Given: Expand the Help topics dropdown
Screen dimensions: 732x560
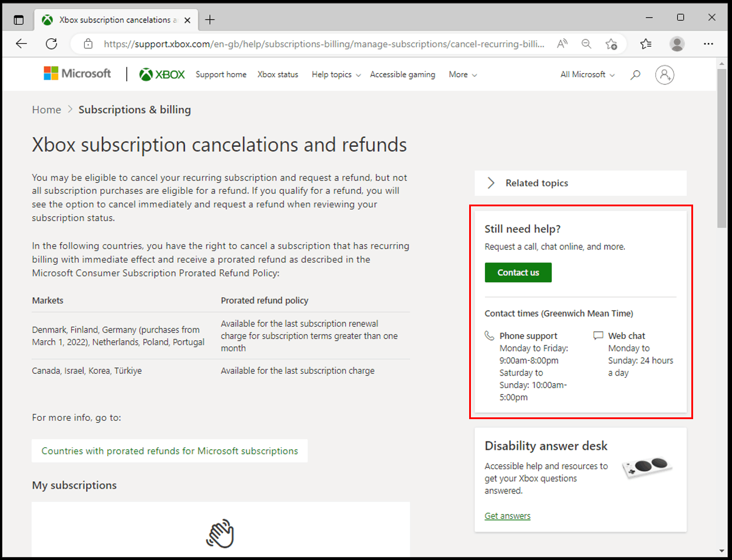Looking at the screenshot, I should 336,74.
